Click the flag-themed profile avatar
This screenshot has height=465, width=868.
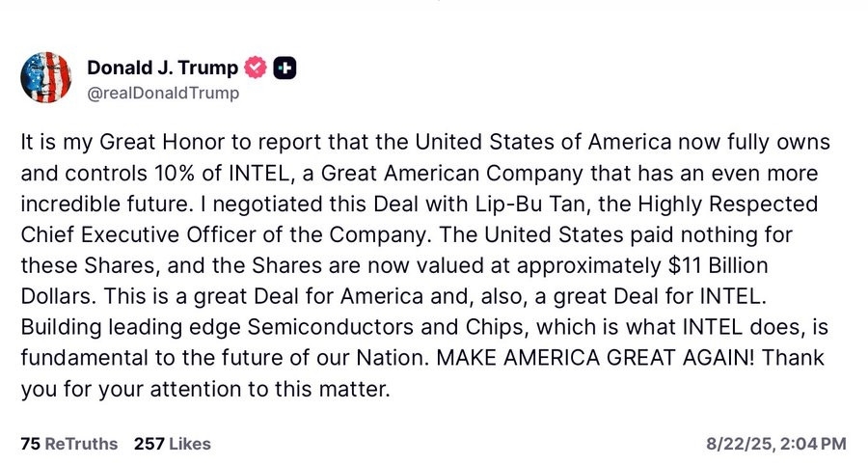pos(44,78)
